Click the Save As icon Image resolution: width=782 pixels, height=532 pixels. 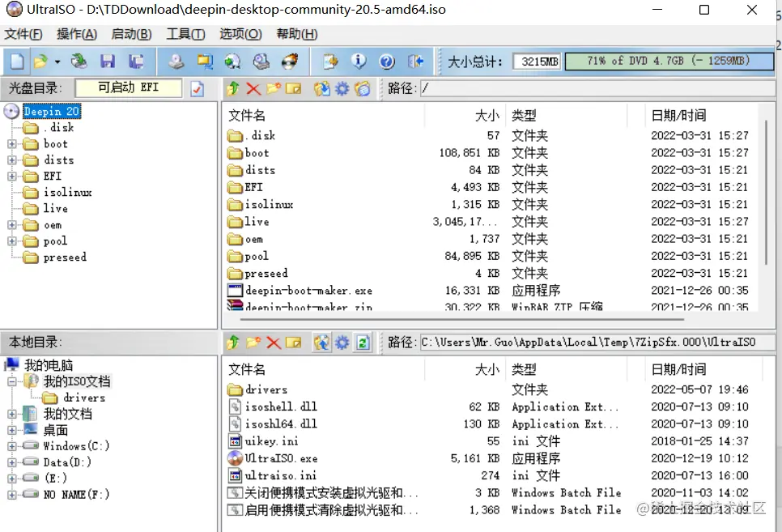pos(136,62)
